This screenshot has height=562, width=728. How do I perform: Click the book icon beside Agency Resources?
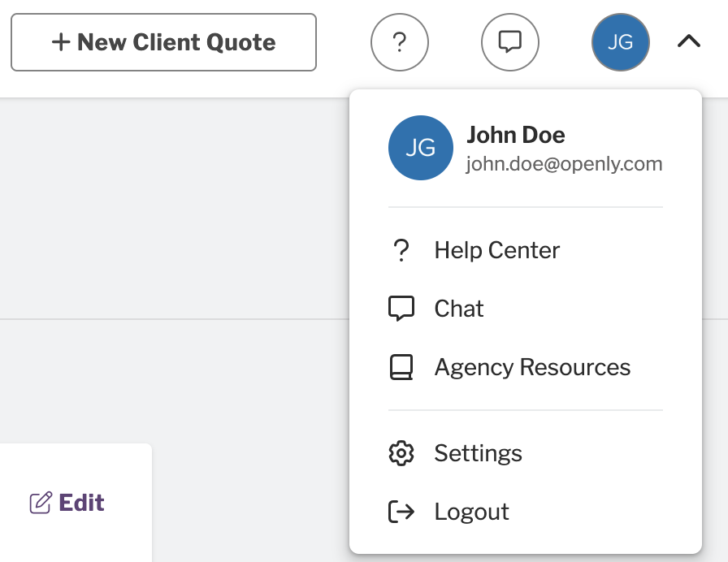pos(401,367)
